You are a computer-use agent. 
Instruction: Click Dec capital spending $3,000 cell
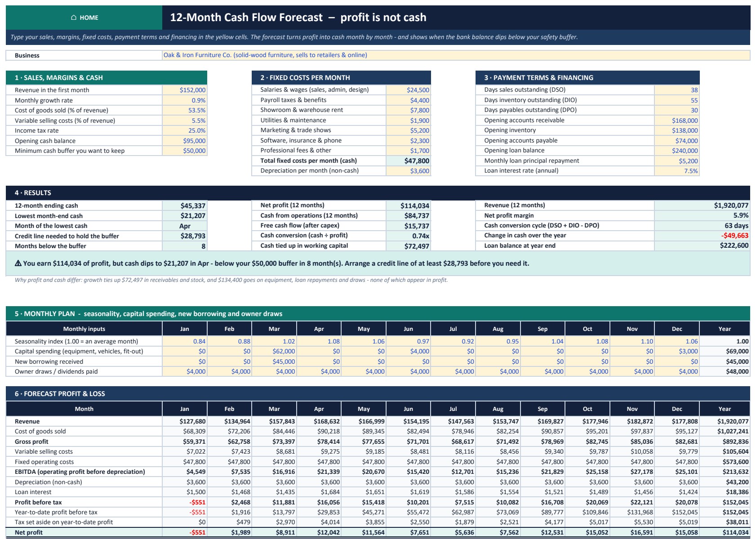click(677, 351)
